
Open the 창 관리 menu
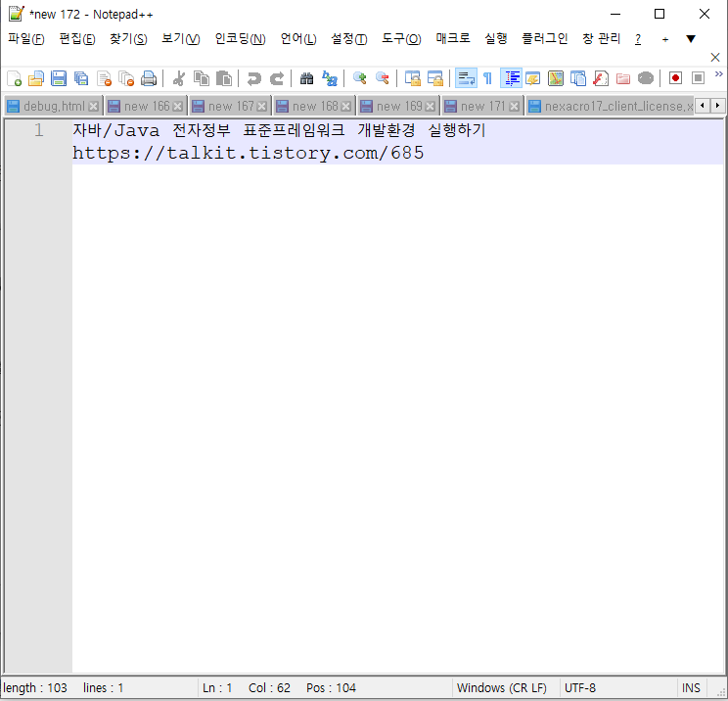[601, 38]
